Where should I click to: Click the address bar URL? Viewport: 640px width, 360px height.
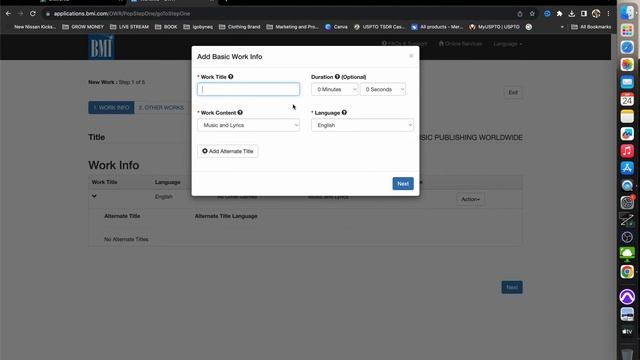[122, 13]
